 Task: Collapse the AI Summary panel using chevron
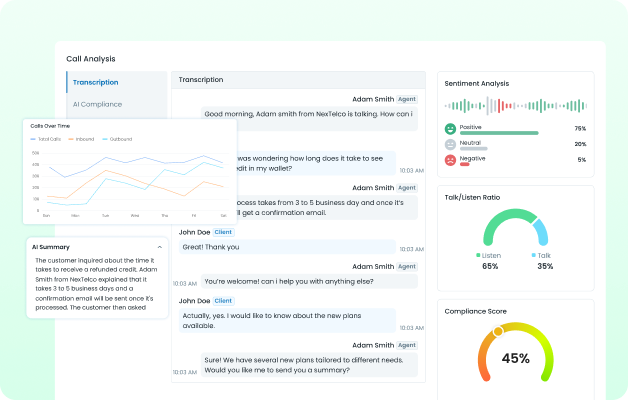point(159,246)
